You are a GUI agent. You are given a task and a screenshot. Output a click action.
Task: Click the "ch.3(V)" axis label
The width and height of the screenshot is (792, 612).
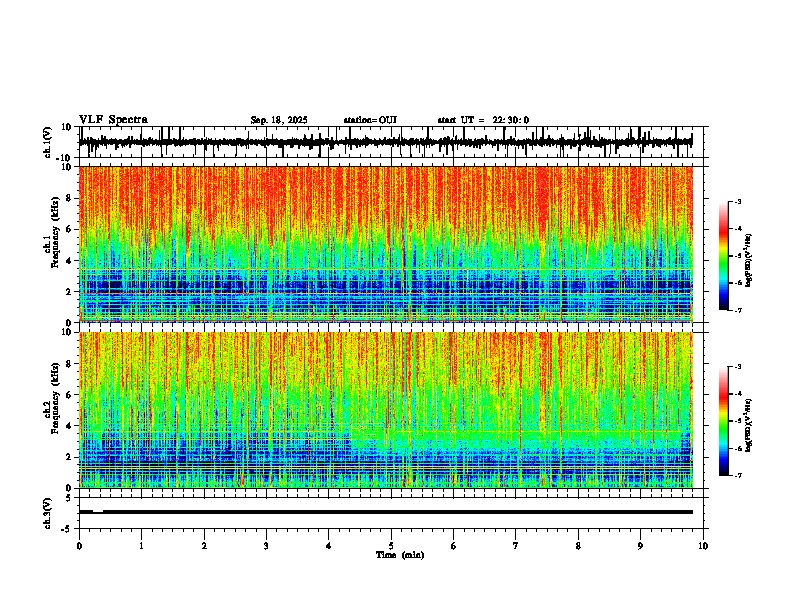click(48, 513)
